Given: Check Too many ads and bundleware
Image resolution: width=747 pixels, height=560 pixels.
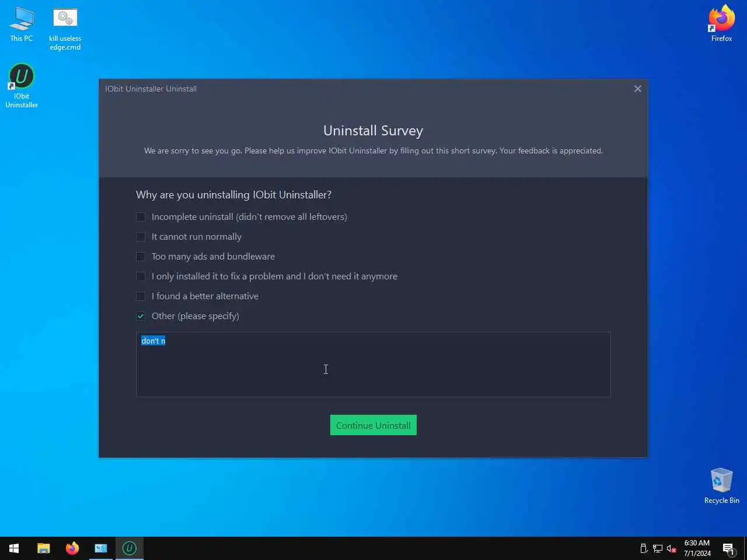Looking at the screenshot, I should [141, 257].
